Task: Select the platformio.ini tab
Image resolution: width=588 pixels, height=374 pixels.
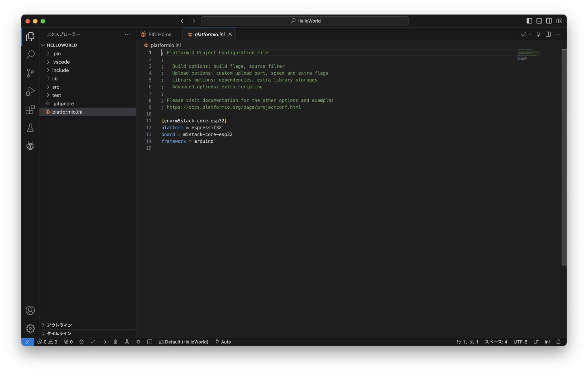Action: point(209,34)
